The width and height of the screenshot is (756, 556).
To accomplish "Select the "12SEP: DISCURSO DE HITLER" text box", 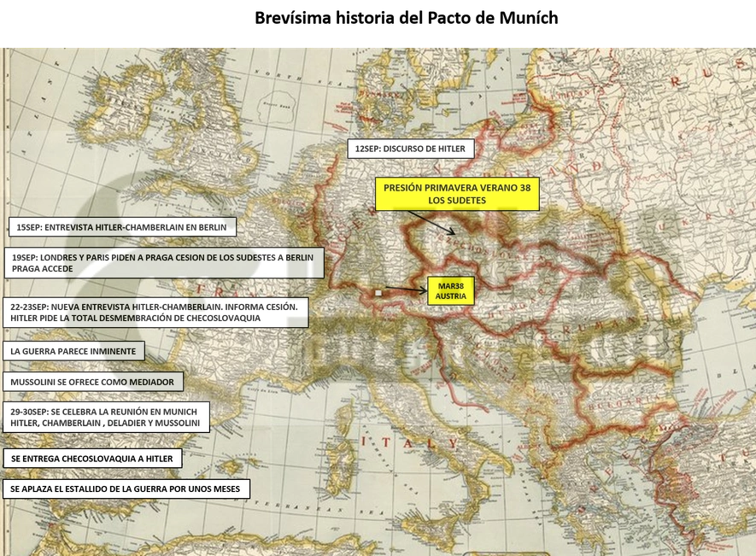I will (x=411, y=149).
